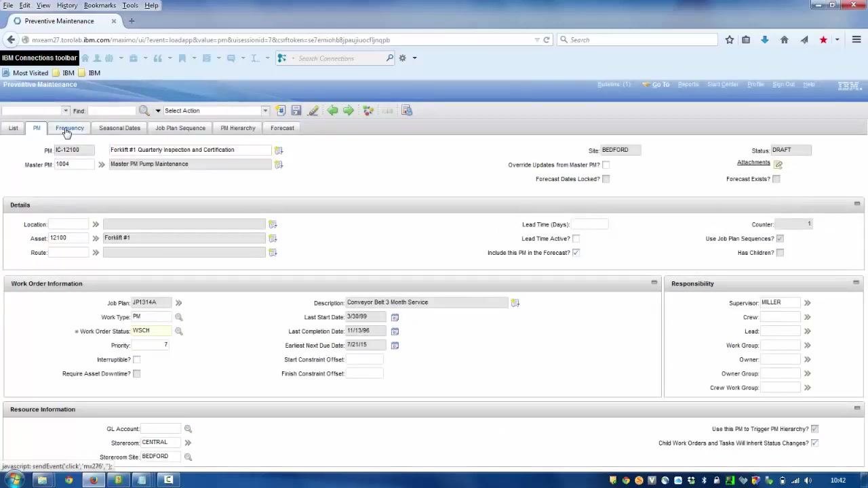Open the Work Type lookup magnifier
The image size is (868, 488).
point(179,317)
